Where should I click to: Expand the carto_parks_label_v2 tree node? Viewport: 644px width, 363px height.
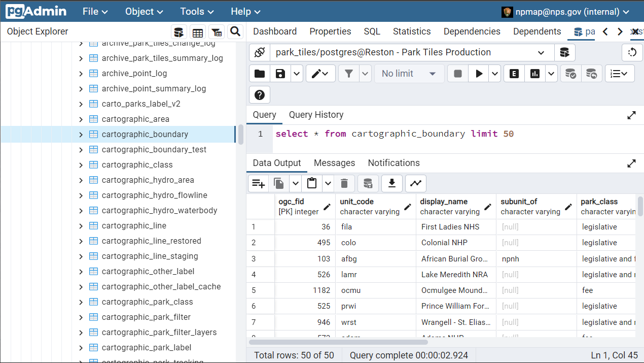(81, 104)
